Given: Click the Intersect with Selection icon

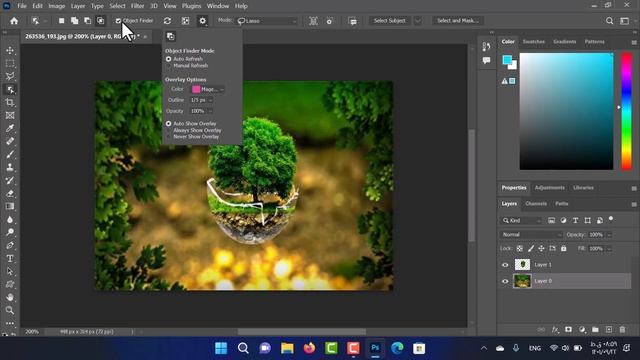Looking at the screenshot, I should 100,21.
